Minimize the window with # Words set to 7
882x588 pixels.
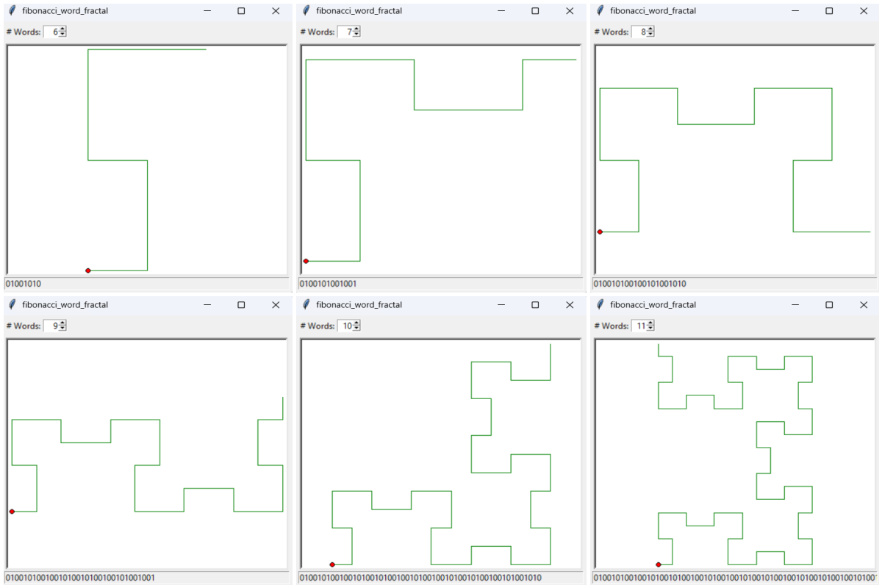[x=501, y=11]
